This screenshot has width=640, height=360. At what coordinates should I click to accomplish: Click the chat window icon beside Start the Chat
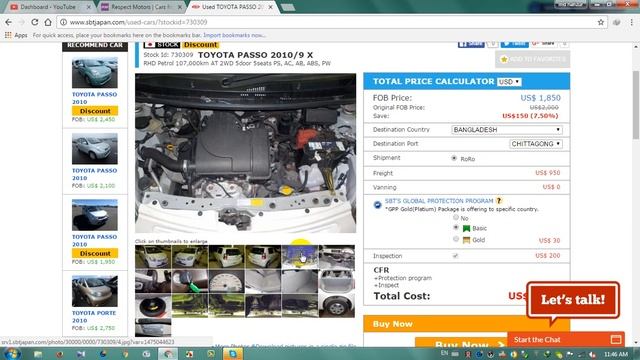pos(616,340)
